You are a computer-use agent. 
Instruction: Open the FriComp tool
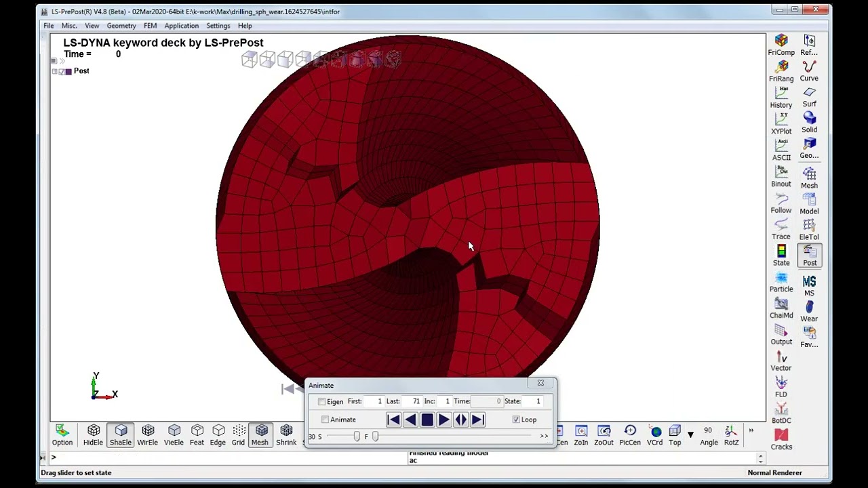781,45
